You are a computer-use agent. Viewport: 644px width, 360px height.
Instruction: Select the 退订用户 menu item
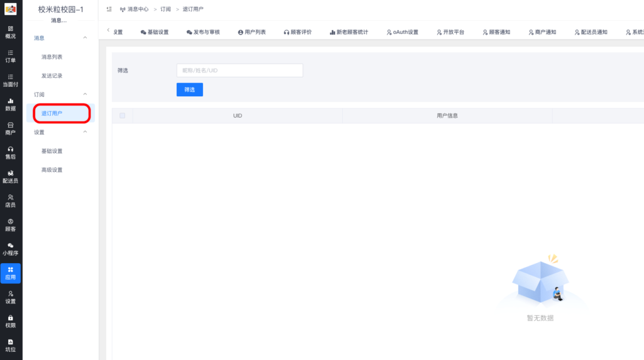[61, 113]
